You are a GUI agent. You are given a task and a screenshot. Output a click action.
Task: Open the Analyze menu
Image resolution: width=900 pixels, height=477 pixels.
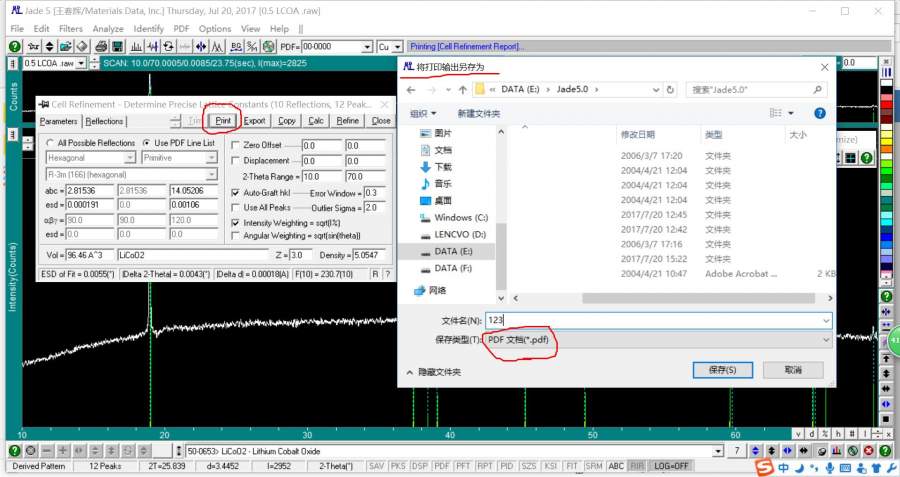(108, 28)
